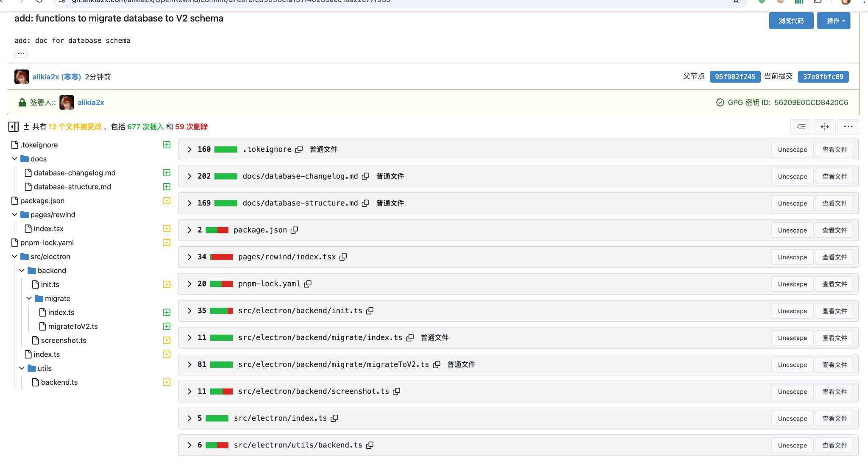The width and height of the screenshot is (868, 467).
Task: Open parent commit 95f982f245
Action: (735, 77)
